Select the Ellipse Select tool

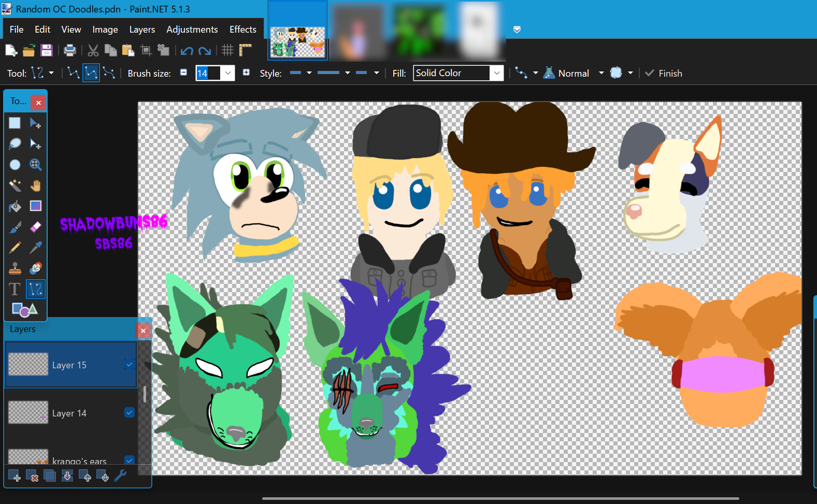tap(15, 164)
